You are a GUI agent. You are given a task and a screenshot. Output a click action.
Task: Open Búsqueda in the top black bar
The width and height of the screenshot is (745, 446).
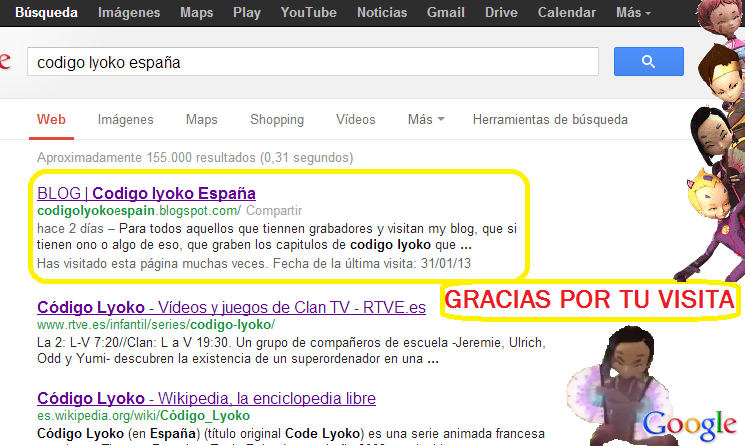coord(46,12)
